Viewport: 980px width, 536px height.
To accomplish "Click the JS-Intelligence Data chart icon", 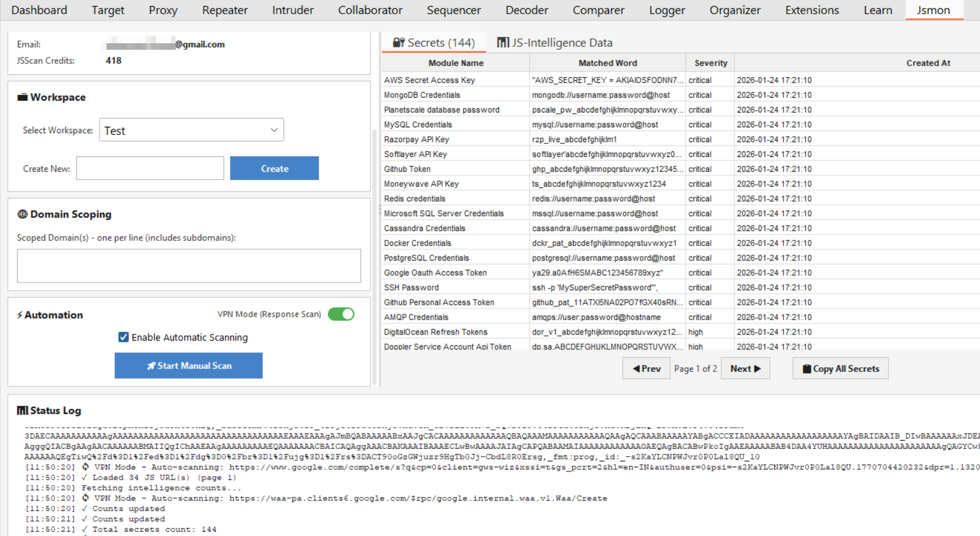I will [x=503, y=43].
